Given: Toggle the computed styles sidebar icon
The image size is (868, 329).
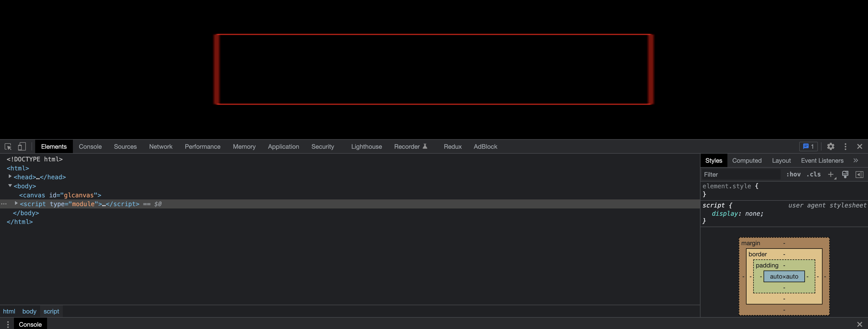Looking at the screenshot, I should tap(859, 174).
